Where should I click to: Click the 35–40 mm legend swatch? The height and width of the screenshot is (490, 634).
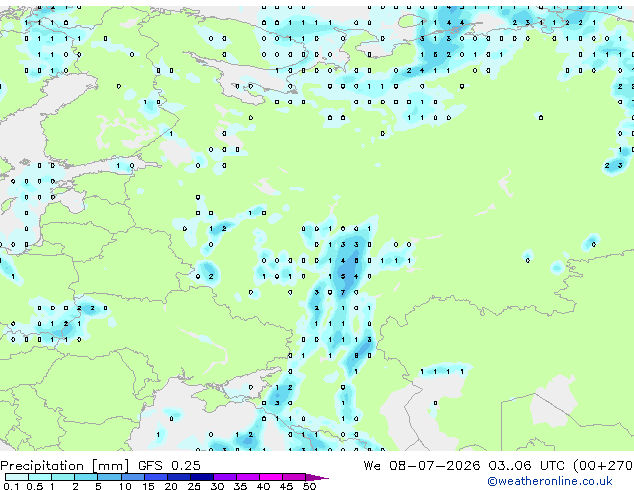(248, 477)
